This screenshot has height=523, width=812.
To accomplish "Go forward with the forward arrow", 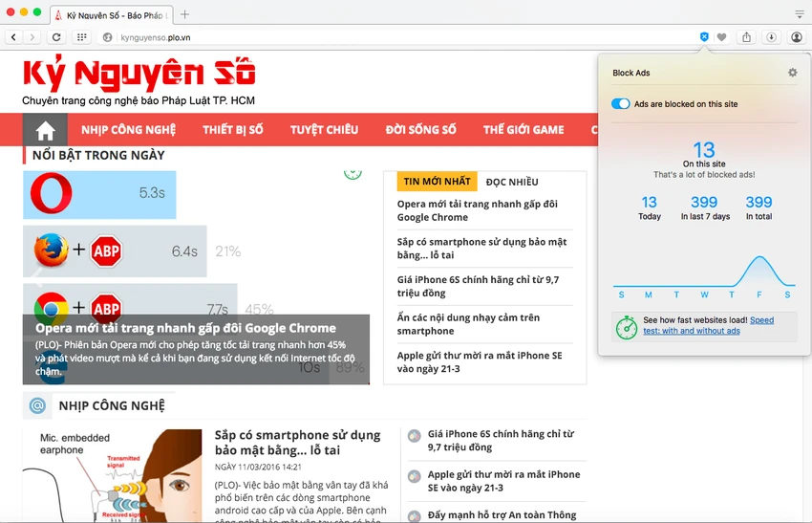I will (32, 37).
